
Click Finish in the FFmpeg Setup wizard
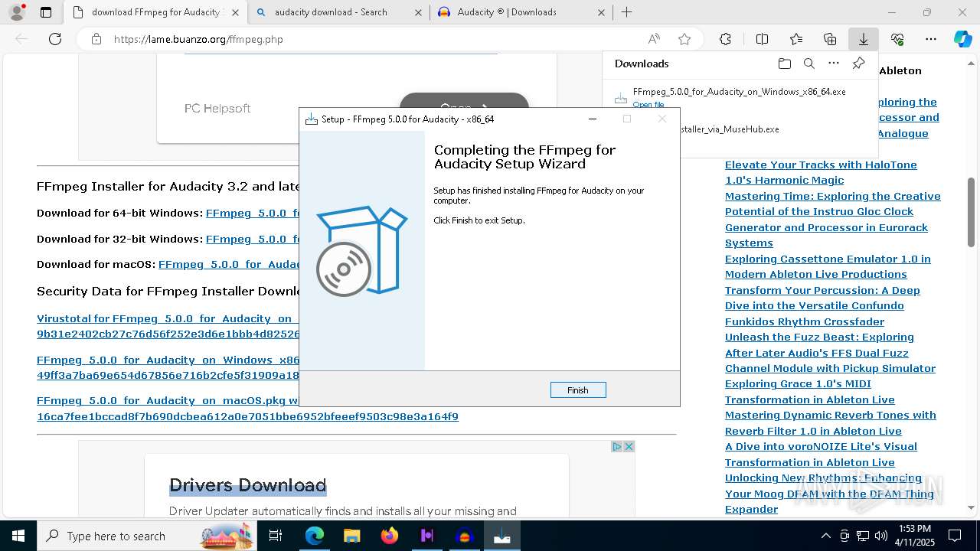(x=578, y=390)
